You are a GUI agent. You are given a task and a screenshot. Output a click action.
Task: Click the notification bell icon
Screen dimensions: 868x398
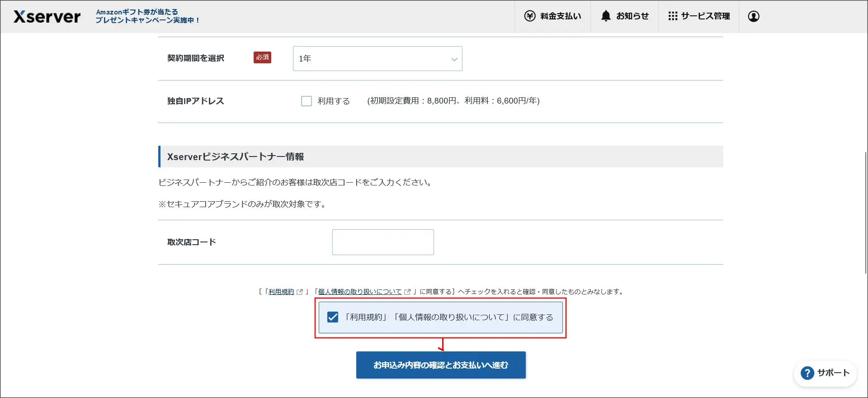pos(606,16)
